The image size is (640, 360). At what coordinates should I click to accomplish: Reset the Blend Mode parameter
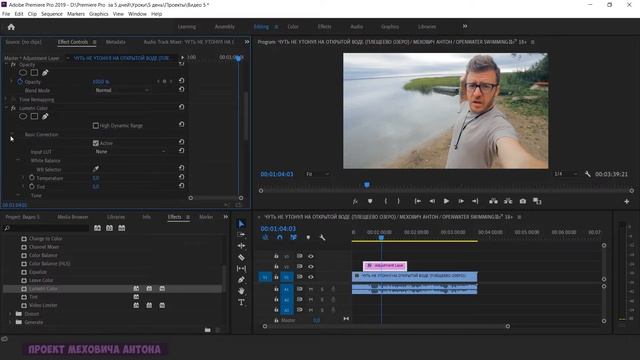coord(181,89)
